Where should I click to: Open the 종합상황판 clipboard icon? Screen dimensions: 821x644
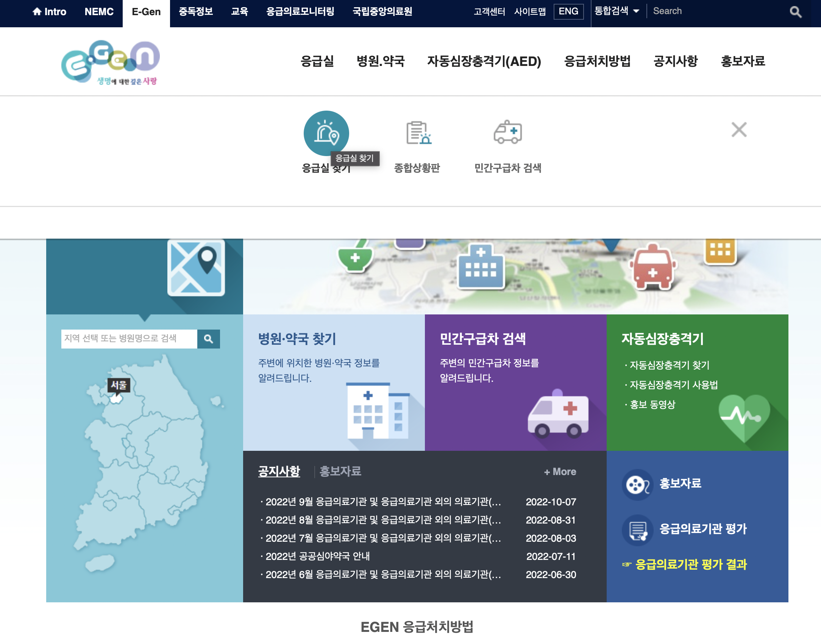(418, 133)
